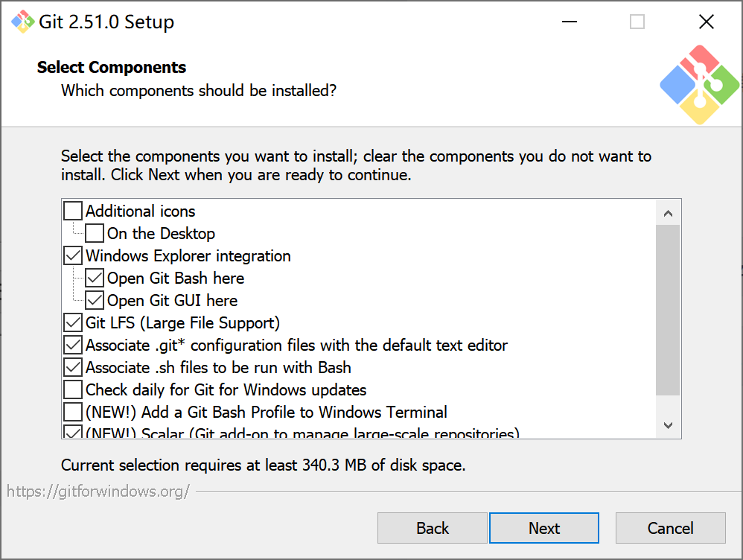Uncheck Open Git Bash here
Screen dimensions: 743x560
click(95, 278)
